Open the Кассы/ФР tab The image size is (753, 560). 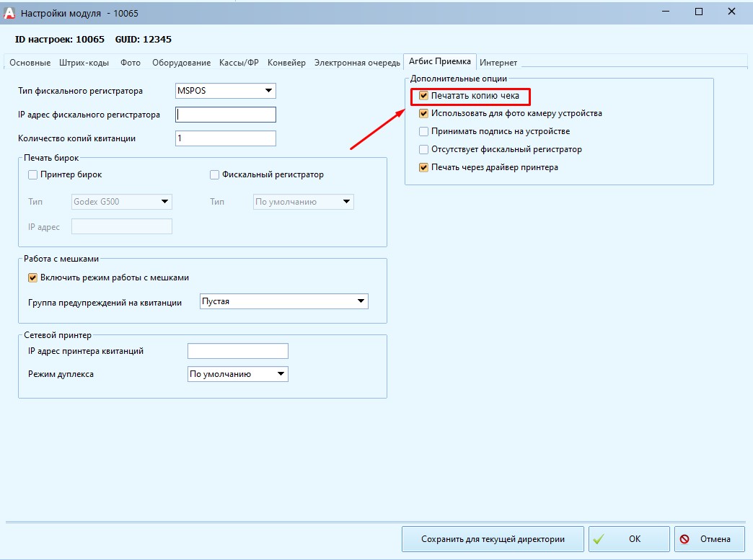[x=239, y=63]
